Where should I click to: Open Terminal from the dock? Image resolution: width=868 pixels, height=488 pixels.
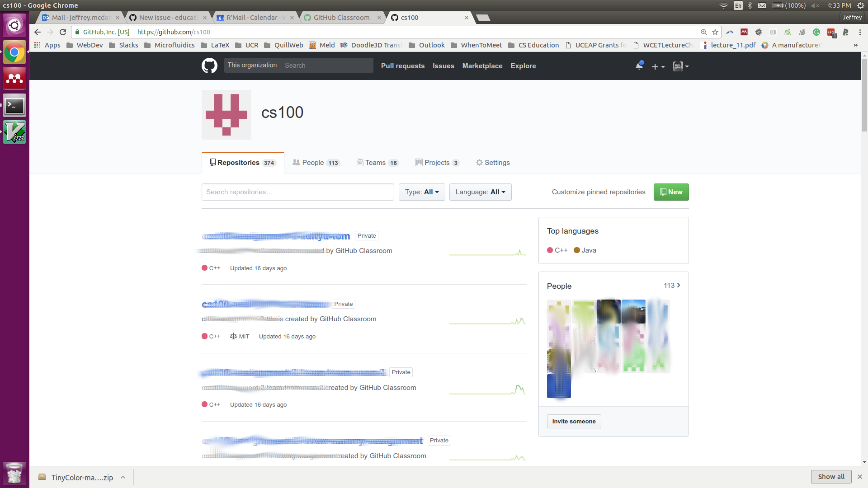point(14,106)
